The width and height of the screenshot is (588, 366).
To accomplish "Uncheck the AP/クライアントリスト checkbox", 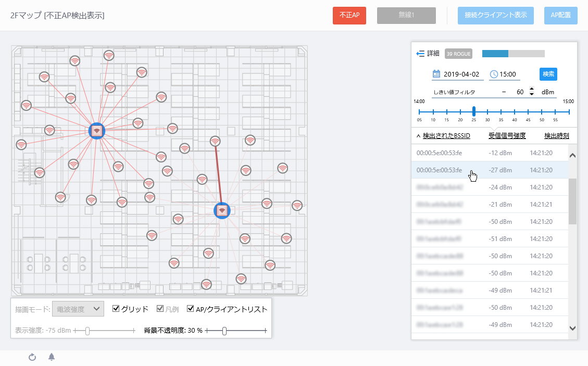I will click(x=191, y=309).
